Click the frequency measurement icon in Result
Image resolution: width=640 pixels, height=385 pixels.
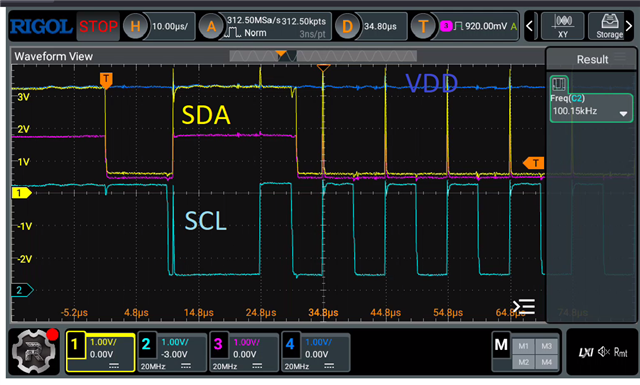tap(559, 85)
